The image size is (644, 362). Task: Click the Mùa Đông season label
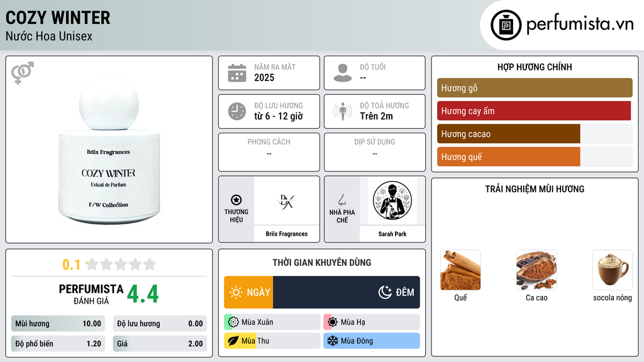[x=357, y=341]
